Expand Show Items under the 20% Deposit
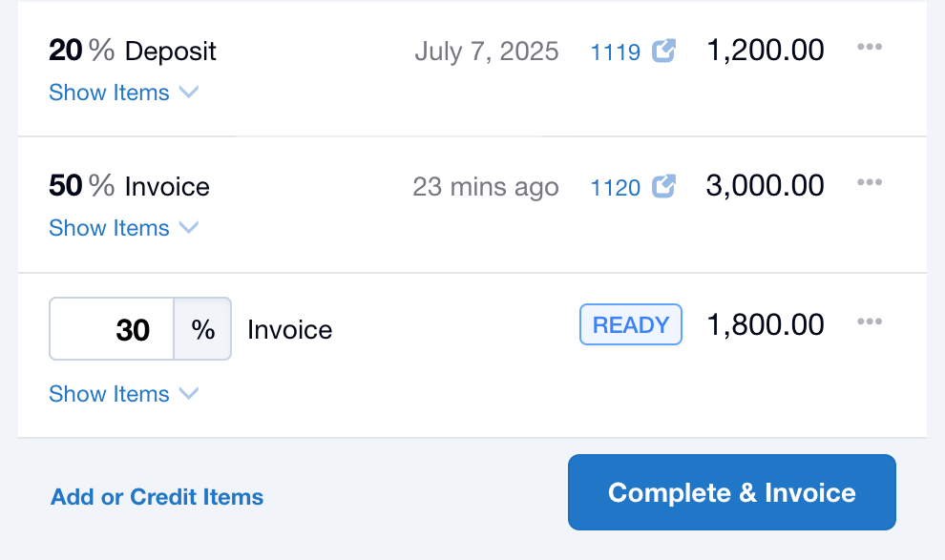This screenshot has height=560, width=945. coord(110,93)
